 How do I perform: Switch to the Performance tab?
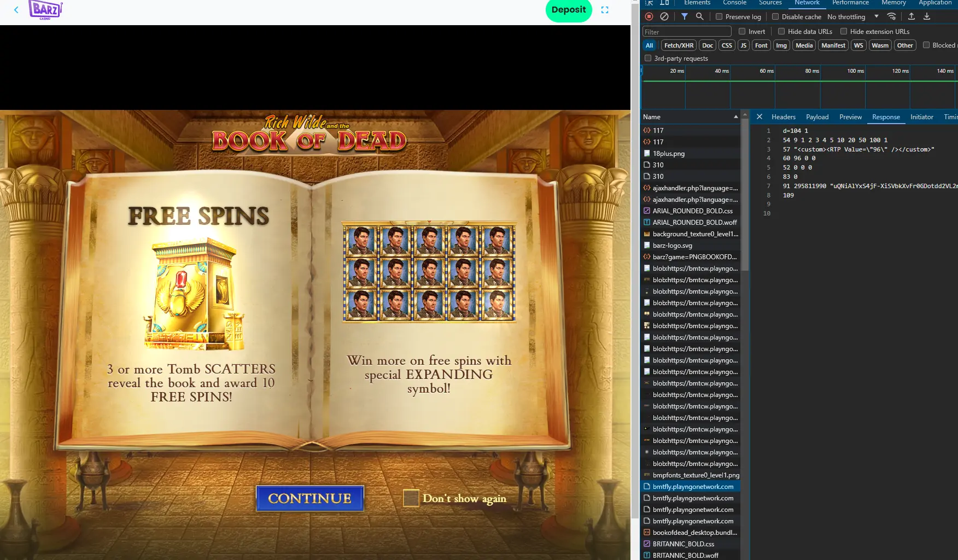tap(850, 3)
